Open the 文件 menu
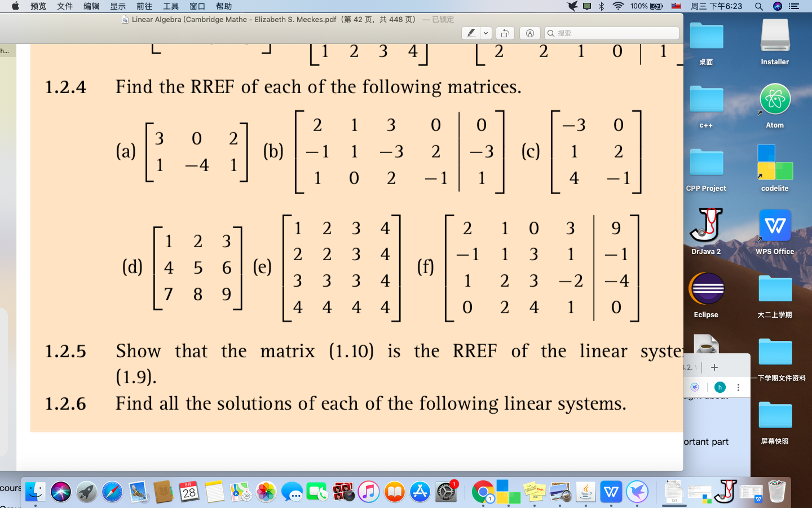Viewport: 812px width, 508px height. (65, 6)
